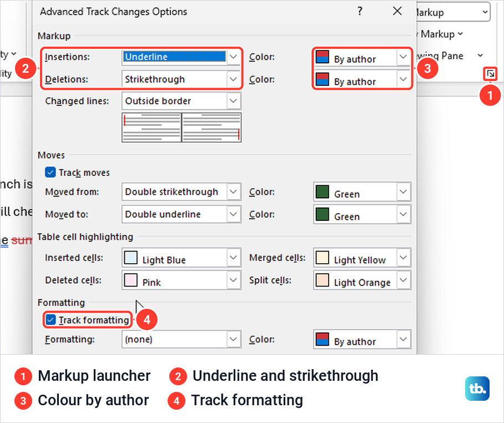Open the Deleted cells color dropdown
This screenshot has width=504, height=423.
pyautogui.click(x=233, y=280)
